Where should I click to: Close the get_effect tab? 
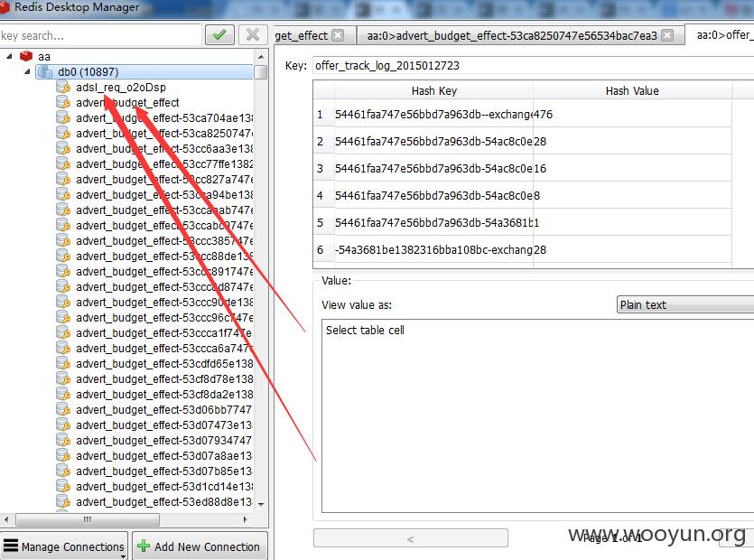click(338, 35)
